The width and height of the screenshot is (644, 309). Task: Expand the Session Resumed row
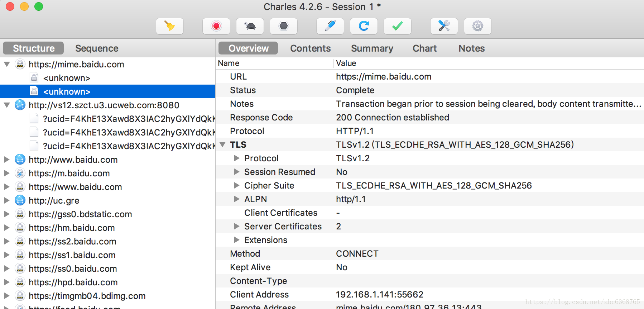pos(236,172)
